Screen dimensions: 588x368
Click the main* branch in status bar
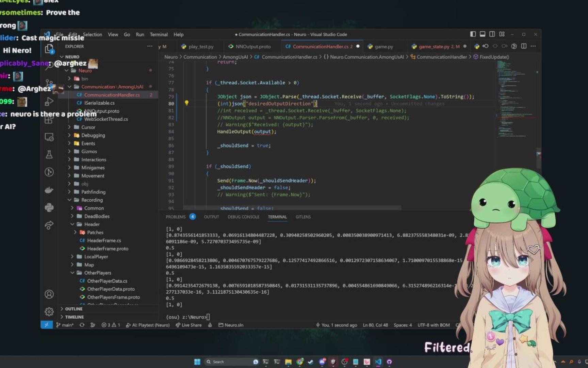tap(65, 325)
